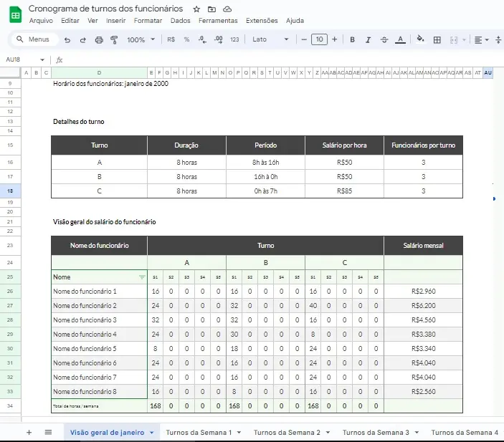Select cell with salary R$6.200
The width and height of the screenshot is (504, 442).
(x=423, y=305)
